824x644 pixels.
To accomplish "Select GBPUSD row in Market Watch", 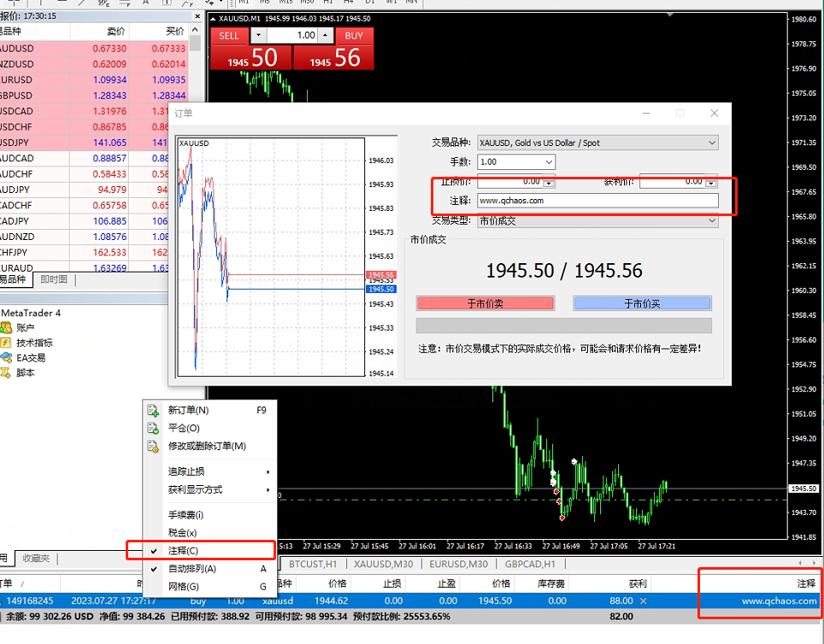I will coord(93,96).
